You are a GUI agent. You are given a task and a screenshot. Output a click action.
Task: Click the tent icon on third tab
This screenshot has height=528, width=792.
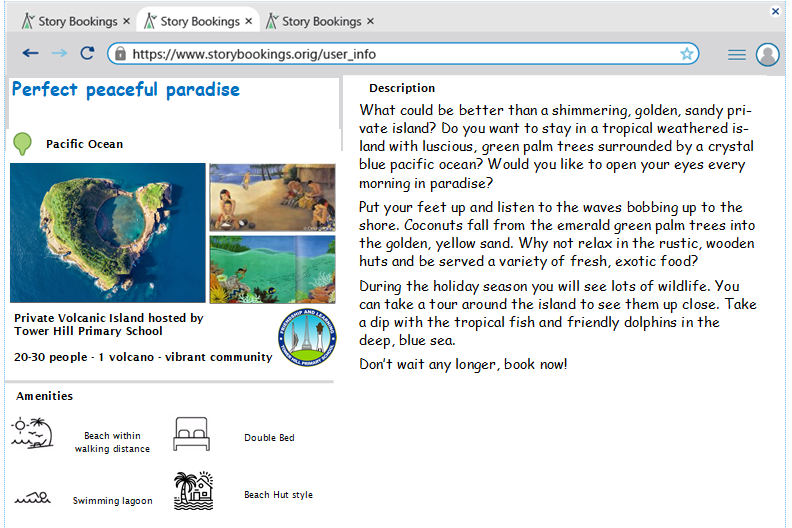(x=272, y=21)
